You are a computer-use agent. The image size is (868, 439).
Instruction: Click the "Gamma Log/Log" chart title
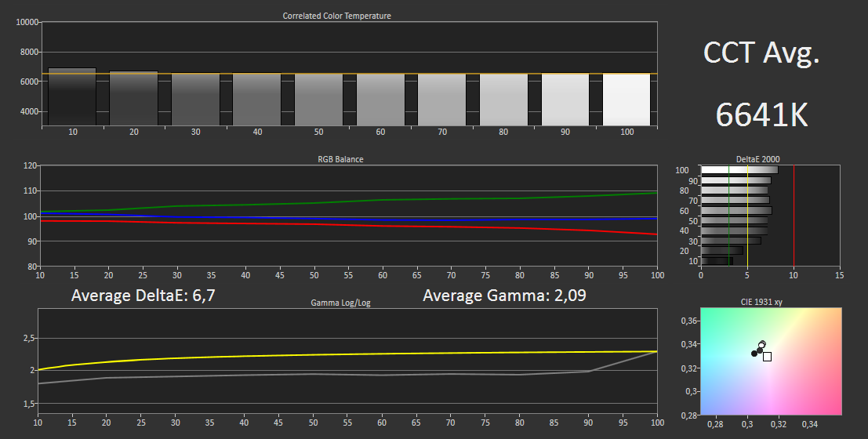(340, 303)
